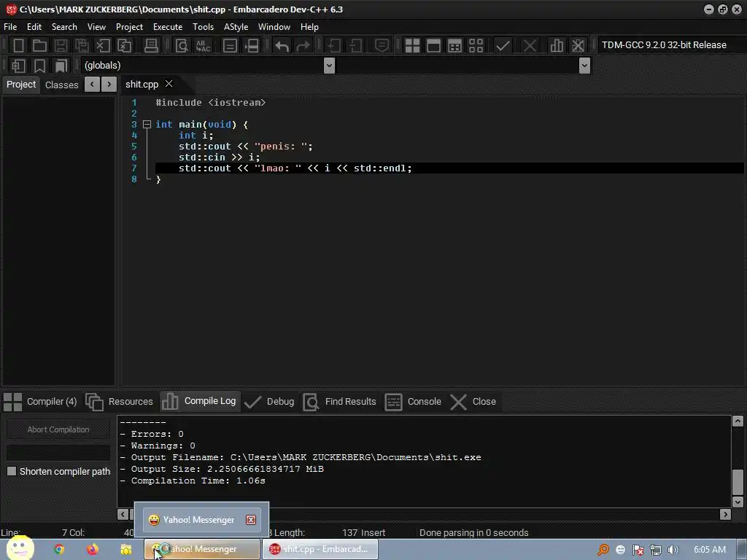Click the crossed-out chart Delete Profiling icon

578,46
